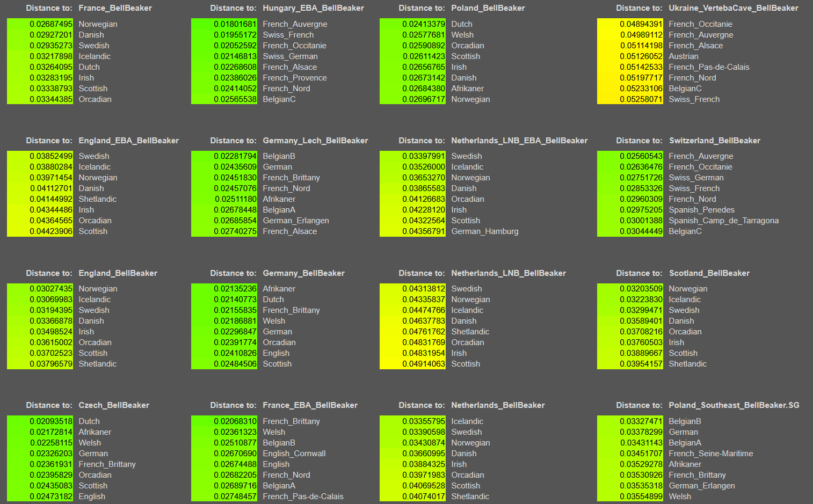
Task: Select the English_Cornwall population label
Action: (294, 454)
